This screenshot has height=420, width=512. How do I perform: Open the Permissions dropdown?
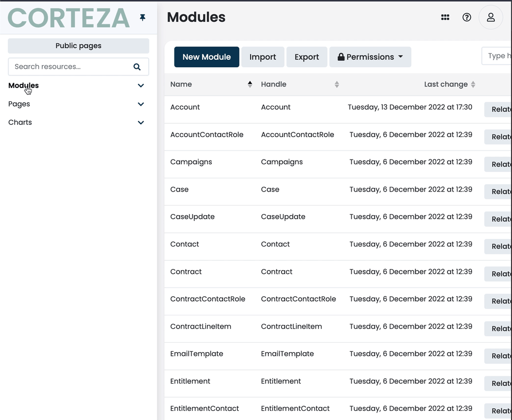tap(370, 57)
